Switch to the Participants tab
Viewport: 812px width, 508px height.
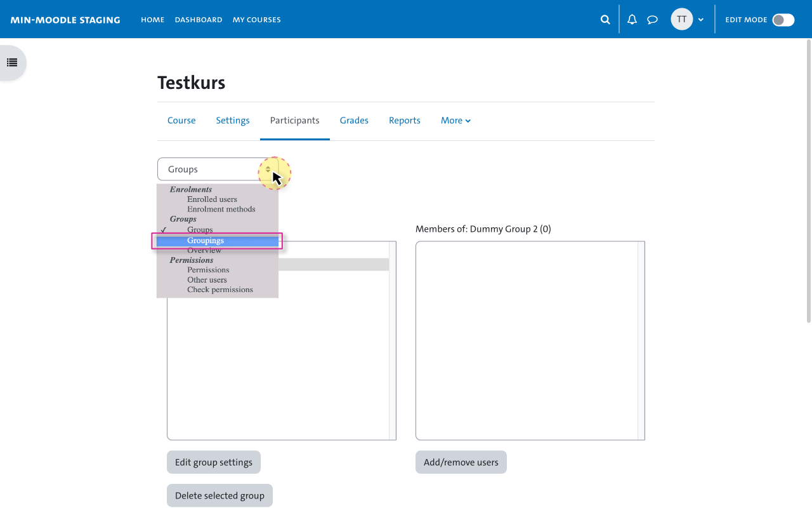point(295,121)
